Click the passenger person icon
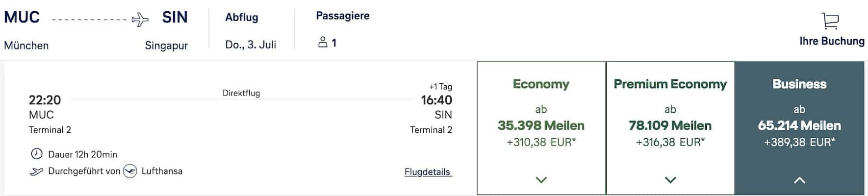This screenshot has height=196, width=868. (x=323, y=42)
